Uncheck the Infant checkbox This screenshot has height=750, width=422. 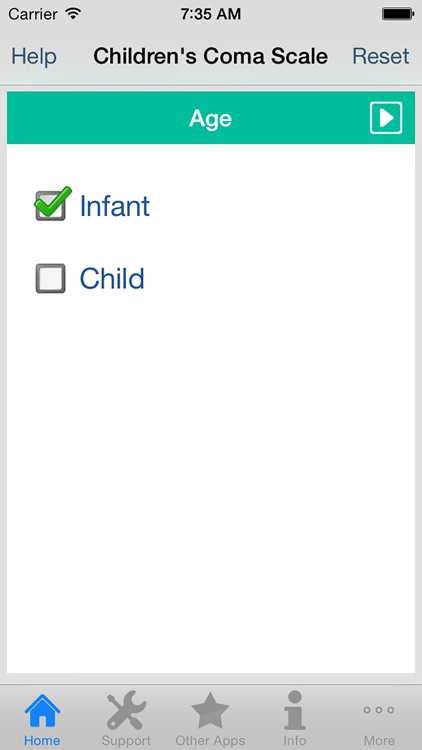point(52,204)
